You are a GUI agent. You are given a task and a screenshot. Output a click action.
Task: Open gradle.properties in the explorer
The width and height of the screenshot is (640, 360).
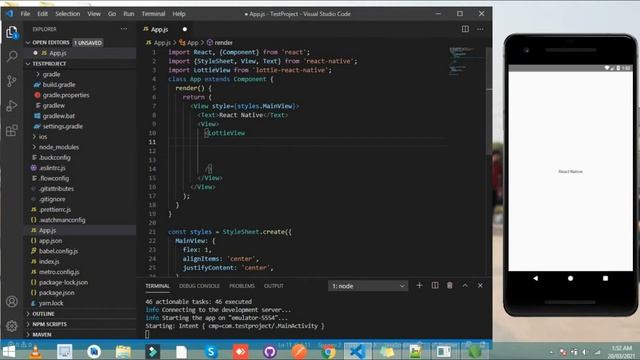coord(66,95)
